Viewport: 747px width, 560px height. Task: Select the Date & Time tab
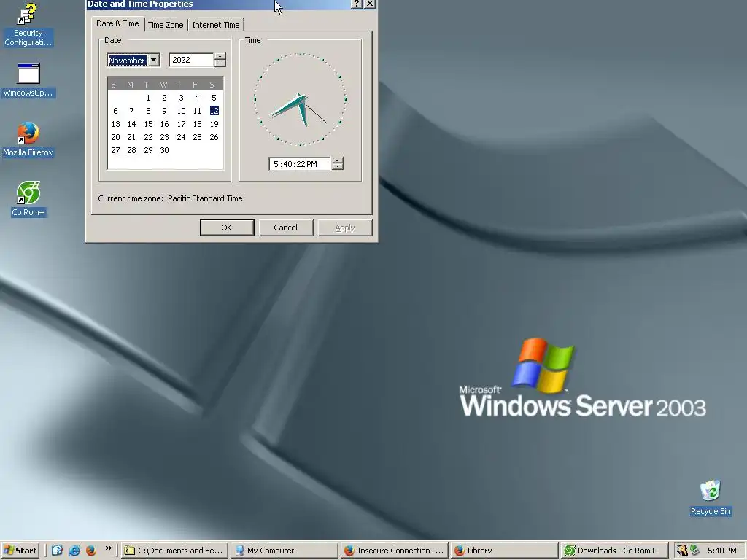pos(117,24)
